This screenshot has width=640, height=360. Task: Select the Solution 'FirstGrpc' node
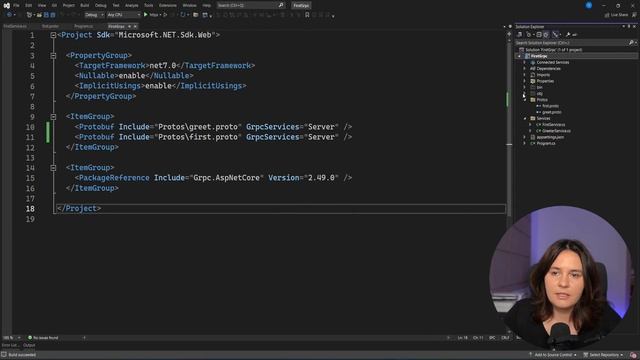click(553, 50)
